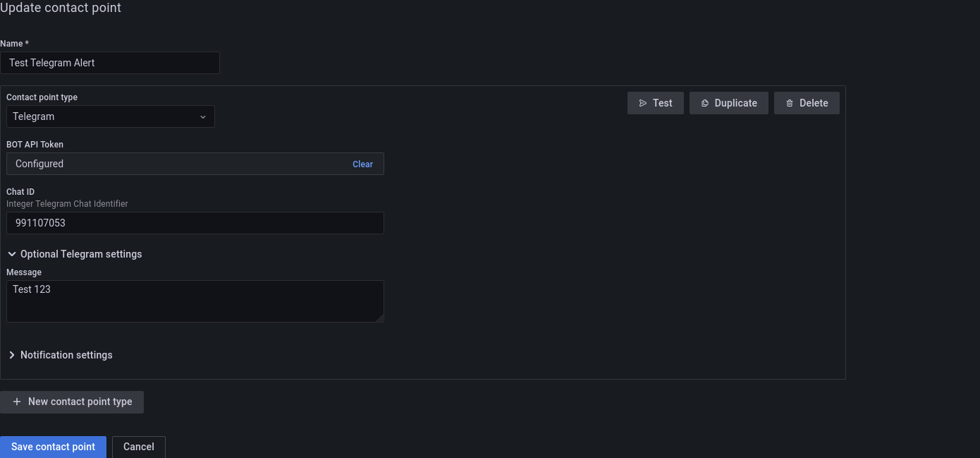This screenshot has width=980, height=458.
Task: Click the BOT API Token label
Action: pos(35,145)
